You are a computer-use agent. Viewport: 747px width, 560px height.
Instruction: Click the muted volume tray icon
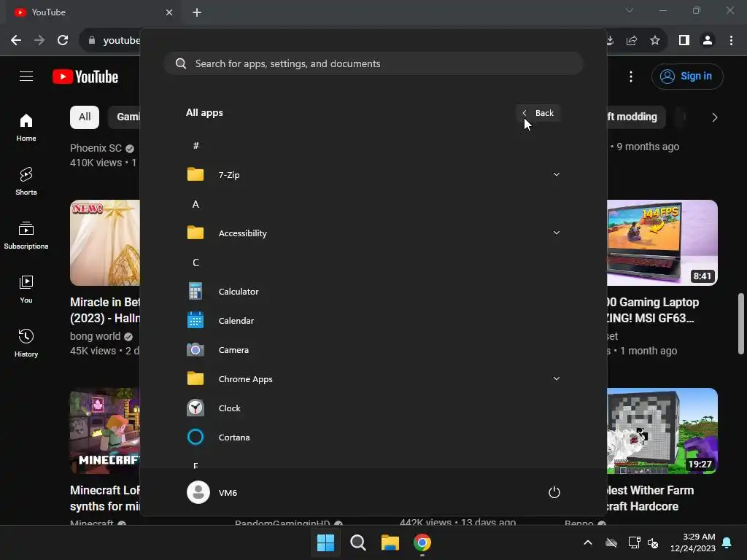pos(653,542)
